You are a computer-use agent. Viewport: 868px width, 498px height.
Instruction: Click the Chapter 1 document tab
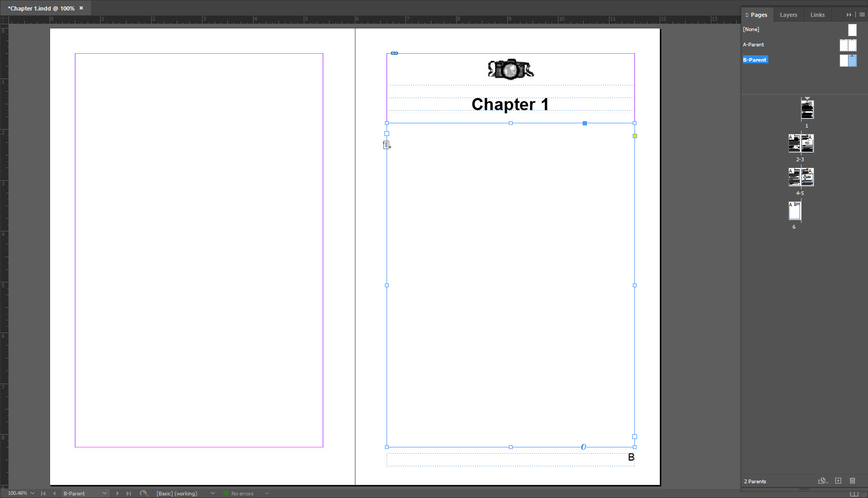(42, 8)
